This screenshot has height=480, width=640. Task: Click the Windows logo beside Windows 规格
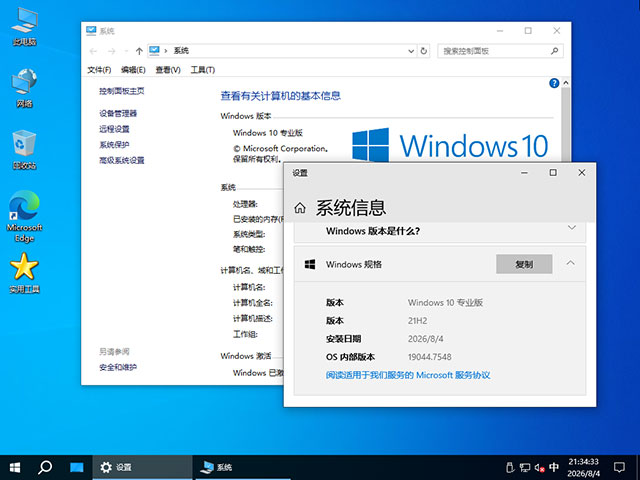coord(310,264)
